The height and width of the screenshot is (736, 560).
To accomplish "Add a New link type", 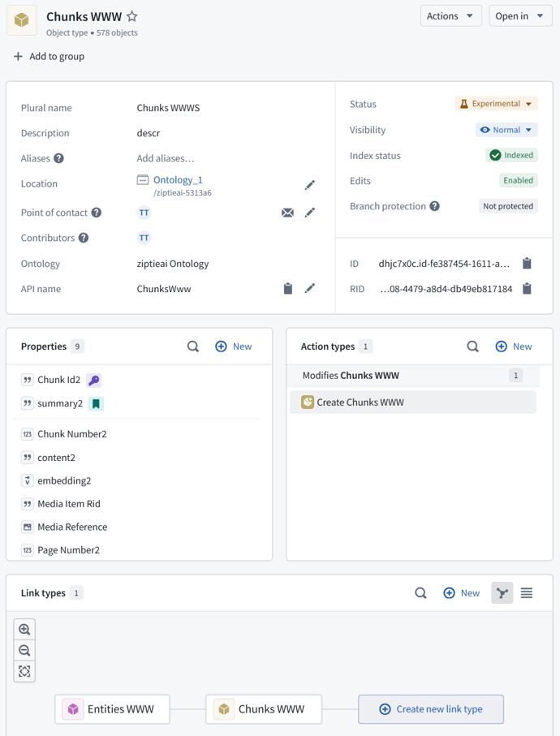I will pyautogui.click(x=462, y=593).
